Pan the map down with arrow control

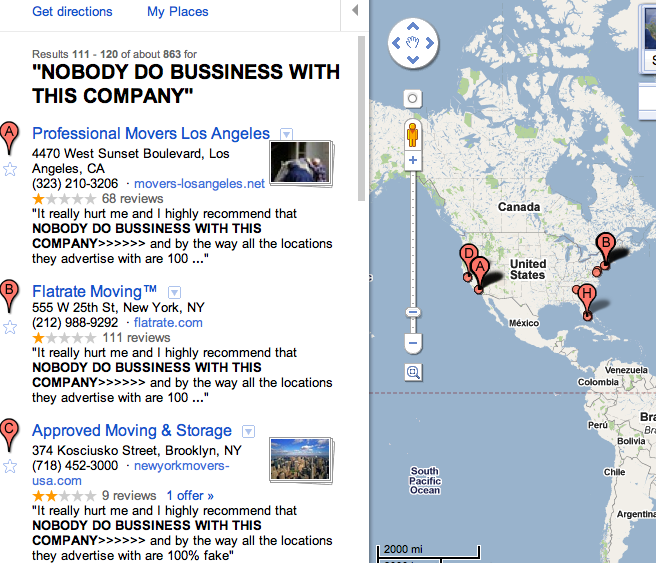point(413,59)
